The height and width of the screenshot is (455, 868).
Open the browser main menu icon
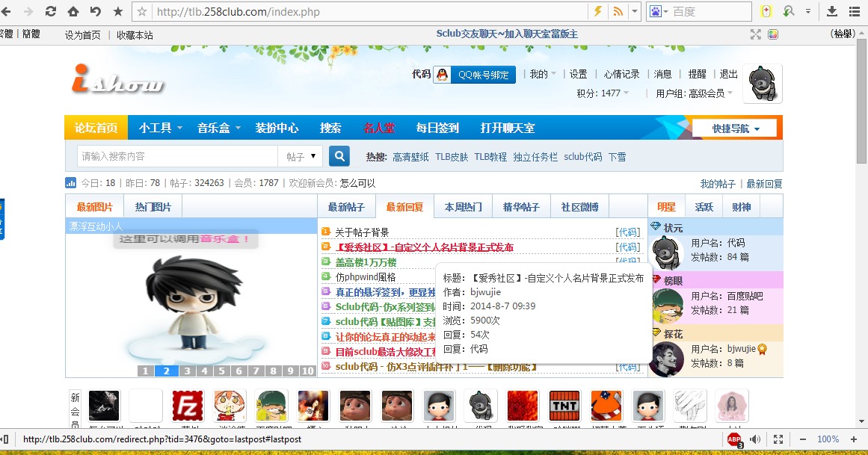(854, 12)
